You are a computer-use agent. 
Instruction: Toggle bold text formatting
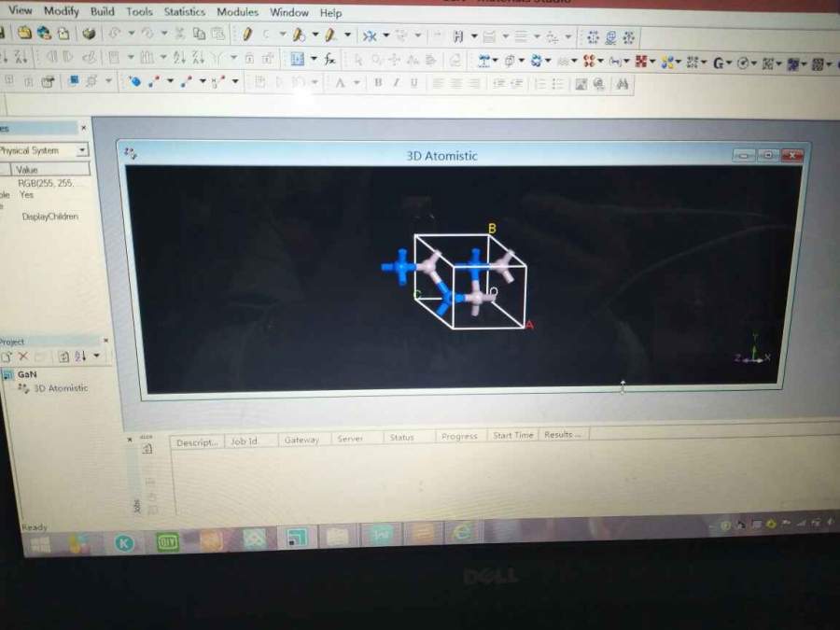pyautogui.click(x=378, y=82)
